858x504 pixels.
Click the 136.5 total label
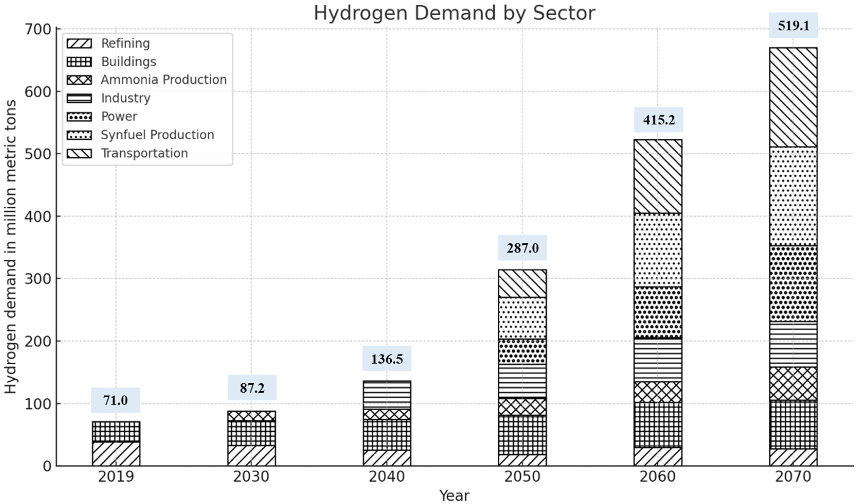point(387,359)
